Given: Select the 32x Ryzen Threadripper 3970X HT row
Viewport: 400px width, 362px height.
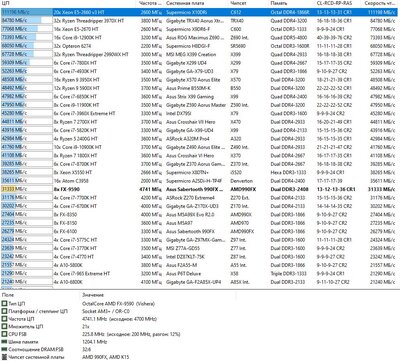Looking at the screenshot, I should click(200, 21).
